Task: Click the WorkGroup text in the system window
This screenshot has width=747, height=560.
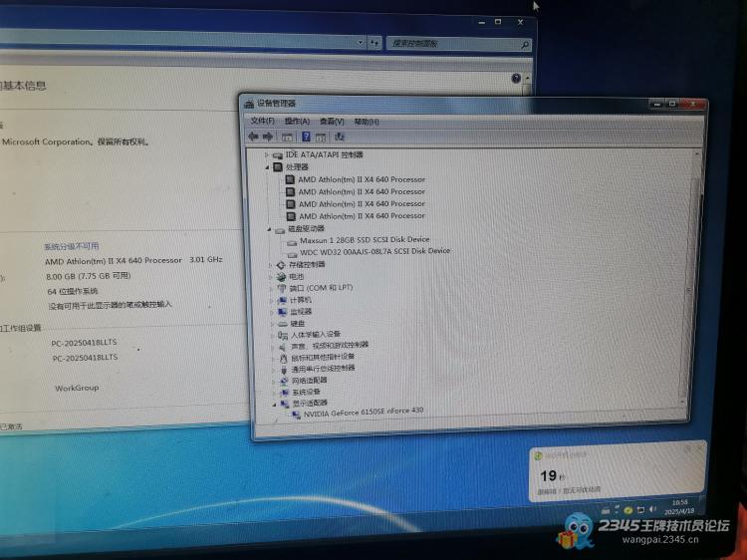Action: 77,388
